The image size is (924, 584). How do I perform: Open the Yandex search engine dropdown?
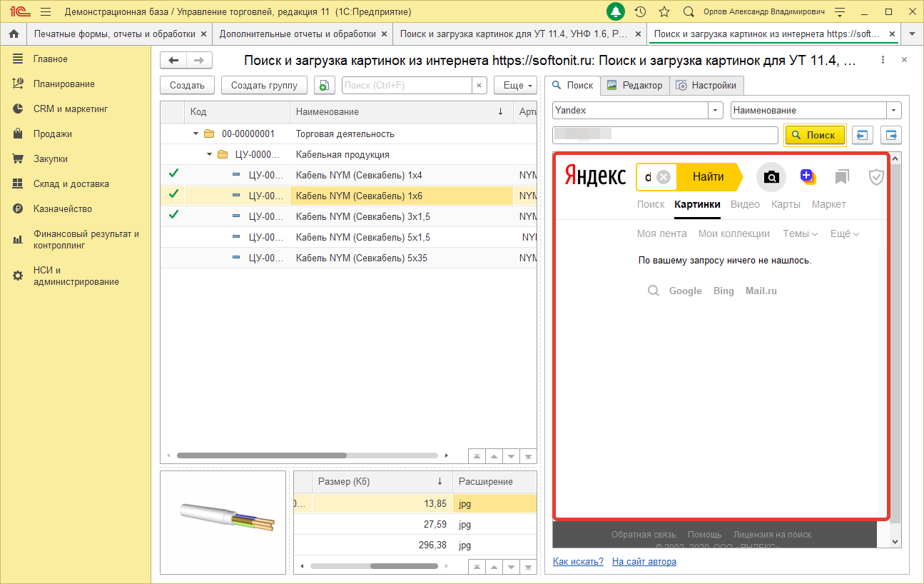pyautogui.click(x=716, y=111)
